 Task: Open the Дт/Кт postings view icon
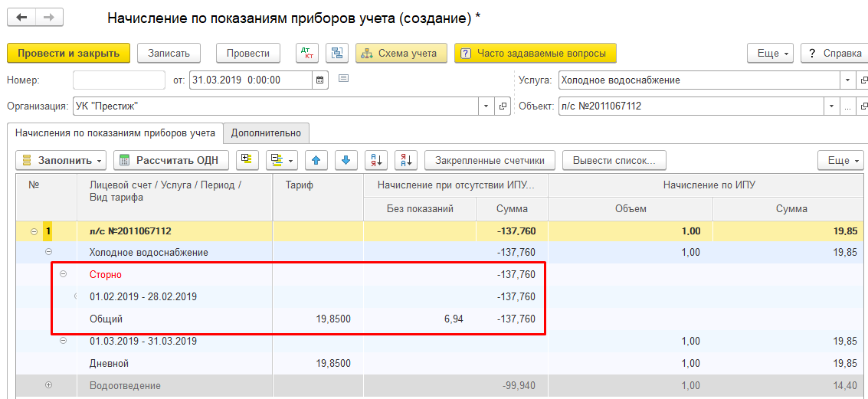click(307, 53)
